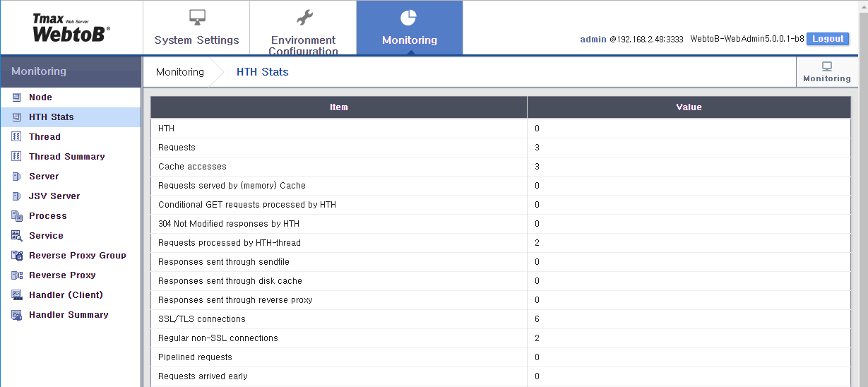Open Thread Summary link
Screen dimensions: 868x387
(67, 157)
